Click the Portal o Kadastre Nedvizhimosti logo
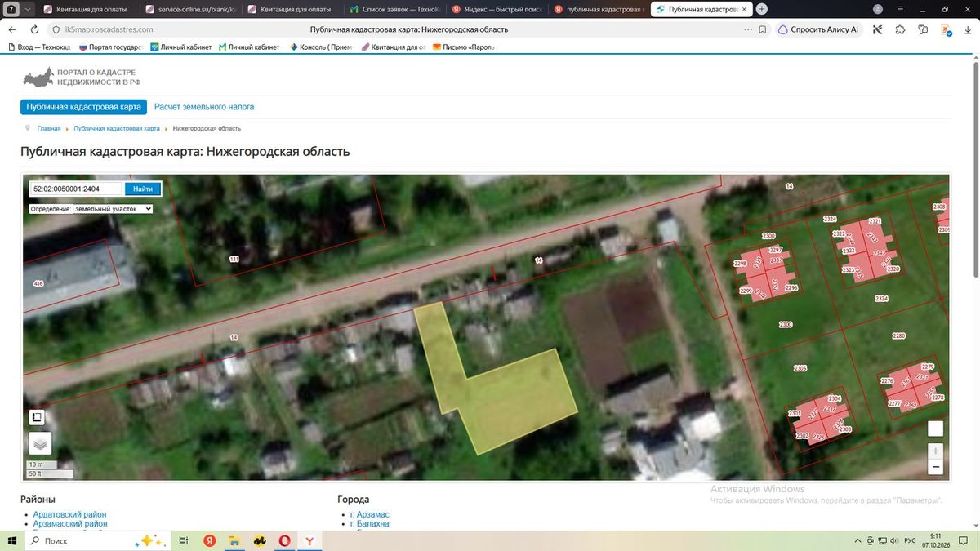Image resolution: width=980 pixels, height=551 pixels. click(81, 78)
